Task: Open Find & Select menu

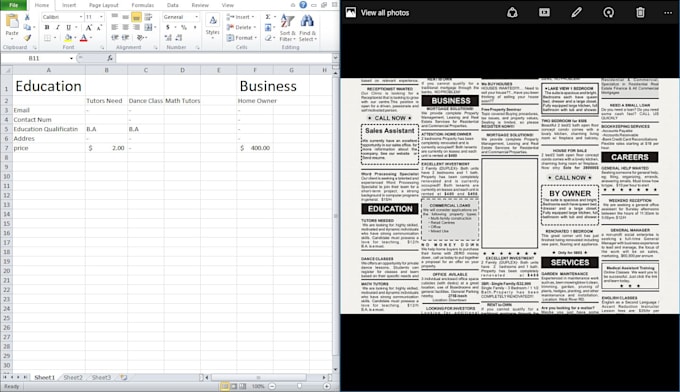Action: [x=307, y=28]
